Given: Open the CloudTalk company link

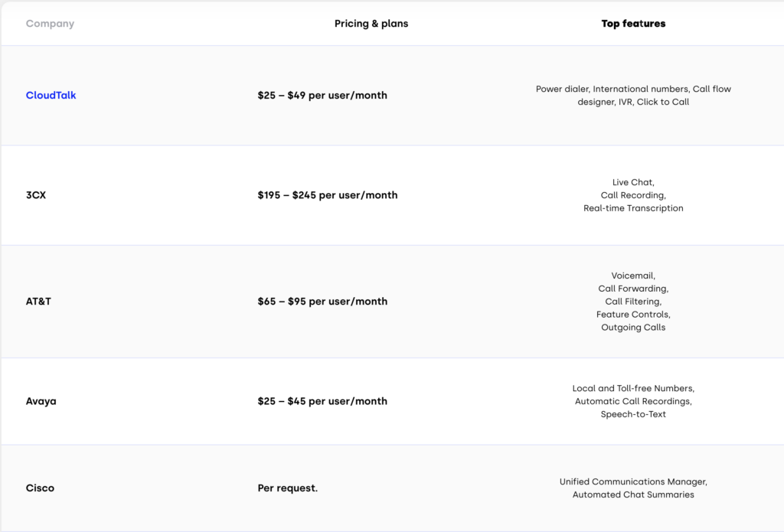Looking at the screenshot, I should tap(51, 96).
